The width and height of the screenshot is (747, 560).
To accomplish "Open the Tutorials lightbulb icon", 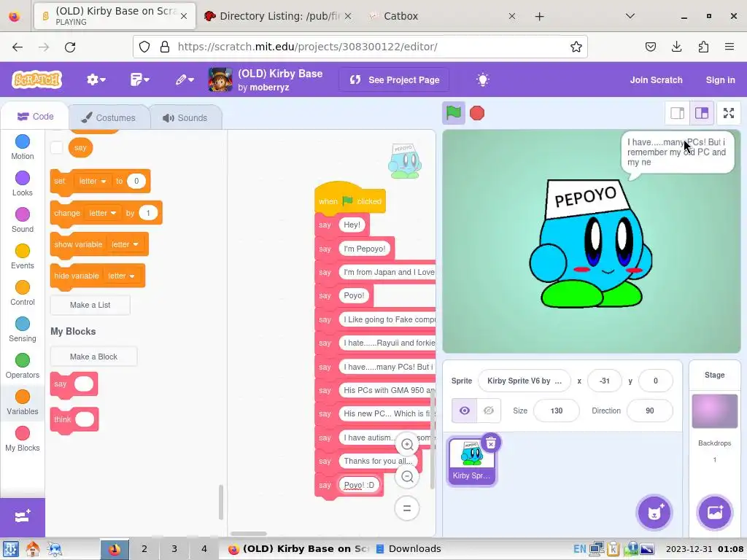I will pyautogui.click(x=483, y=79).
